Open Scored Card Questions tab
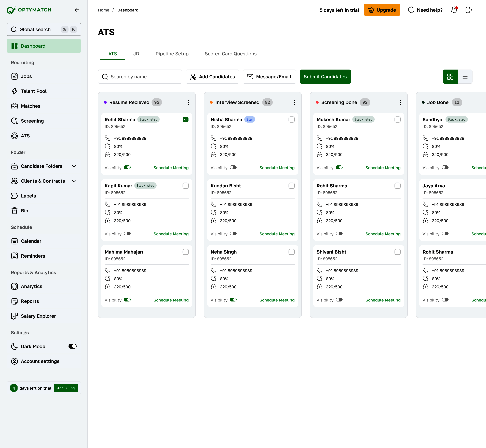Image resolution: width=486 pixels, height=448 pixels. [231, 54]
